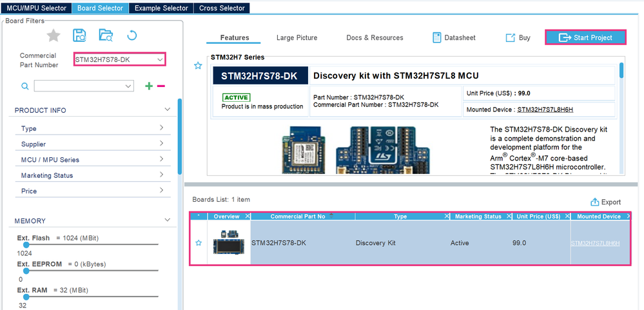The width and height of the screenshot is (644, 310).
Task: Click the star next to STM32H7 Series
Action: tap(198, 65)
